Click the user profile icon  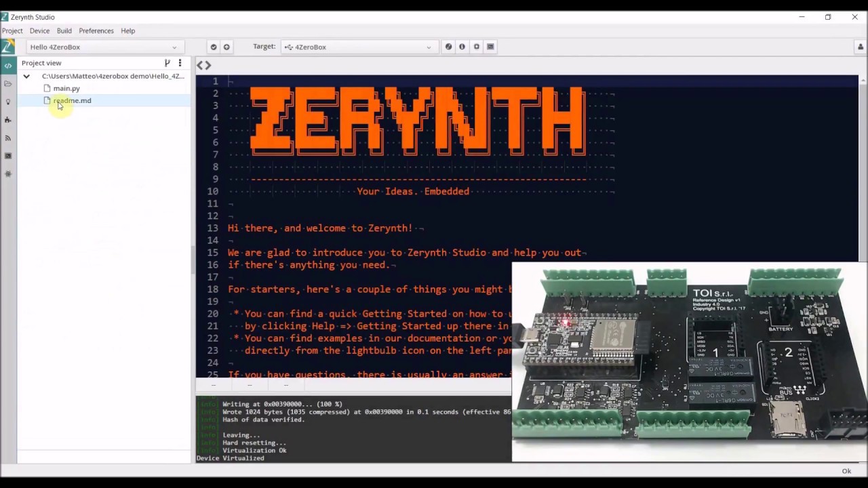click(x=861, y=47)
